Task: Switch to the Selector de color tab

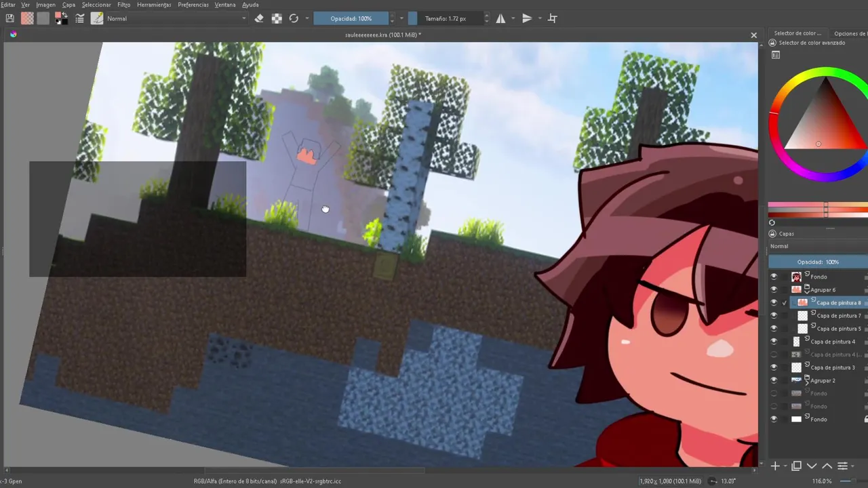Action: [x=797, y=33]
